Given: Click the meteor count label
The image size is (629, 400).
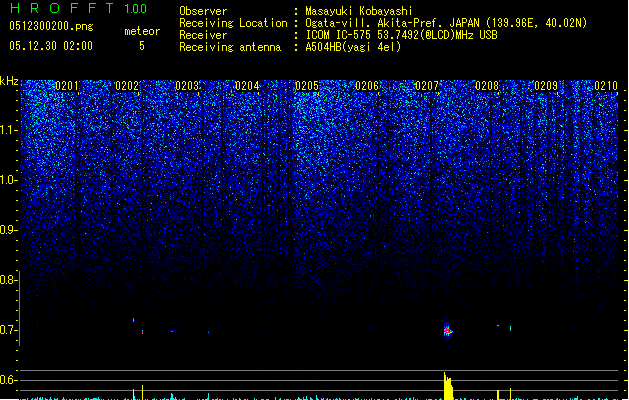Looking at the screenshot, I should 142,31.
